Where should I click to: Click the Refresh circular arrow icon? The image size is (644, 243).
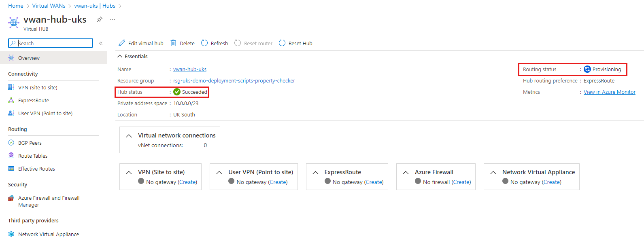[204, 43]
